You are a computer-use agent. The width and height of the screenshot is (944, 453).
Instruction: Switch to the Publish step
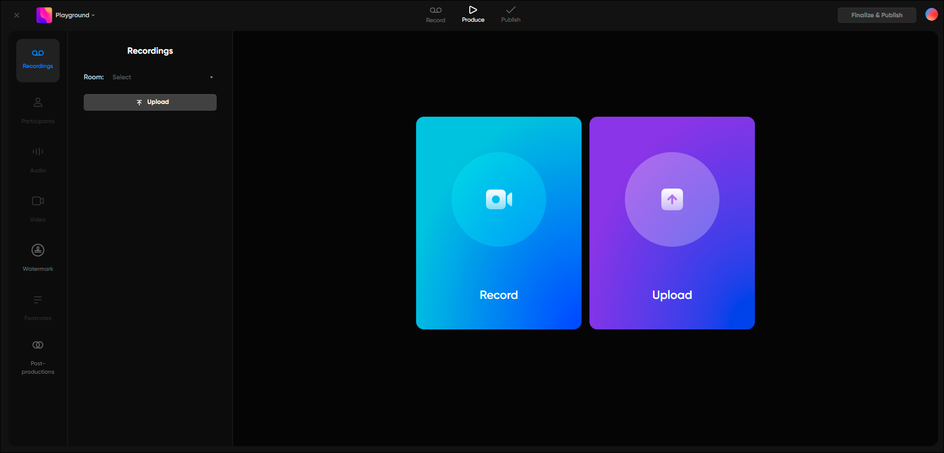[x=511, y=14]
